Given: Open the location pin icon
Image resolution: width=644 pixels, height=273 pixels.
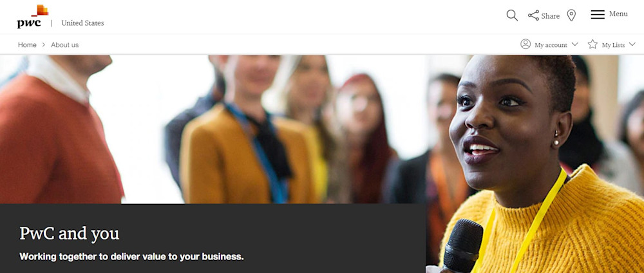Looking at the screenshot, I should pos(571,15).
